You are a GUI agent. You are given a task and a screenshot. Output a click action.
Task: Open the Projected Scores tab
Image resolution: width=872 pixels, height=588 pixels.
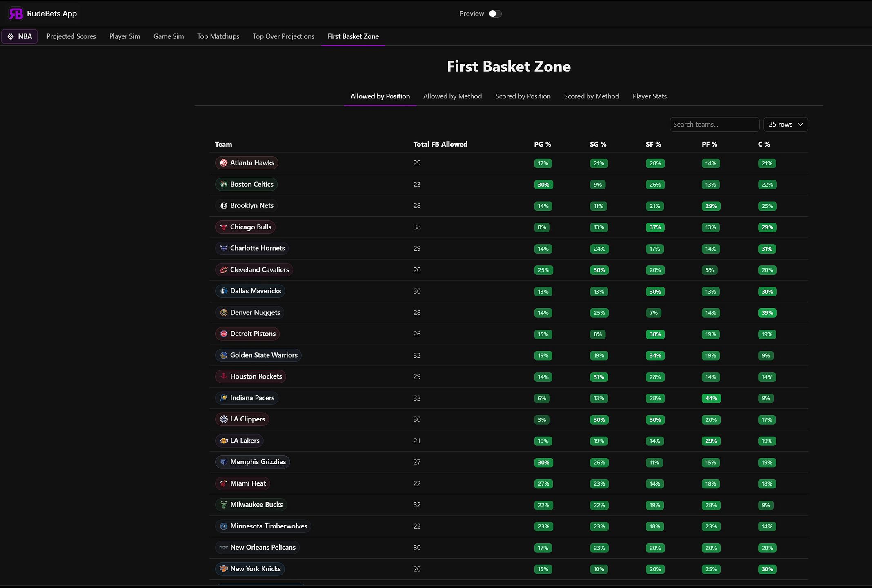click(71, 36)
